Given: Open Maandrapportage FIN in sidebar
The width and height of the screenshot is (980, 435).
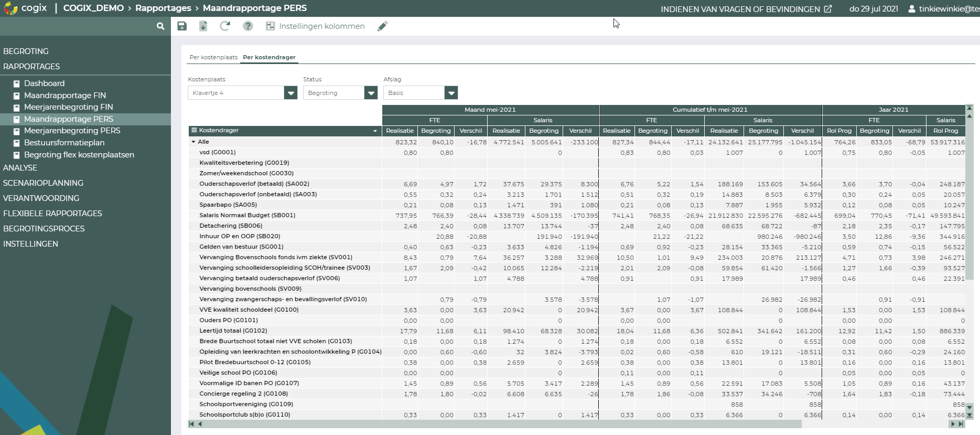Looking at the screenshot, I should [65, 96].
